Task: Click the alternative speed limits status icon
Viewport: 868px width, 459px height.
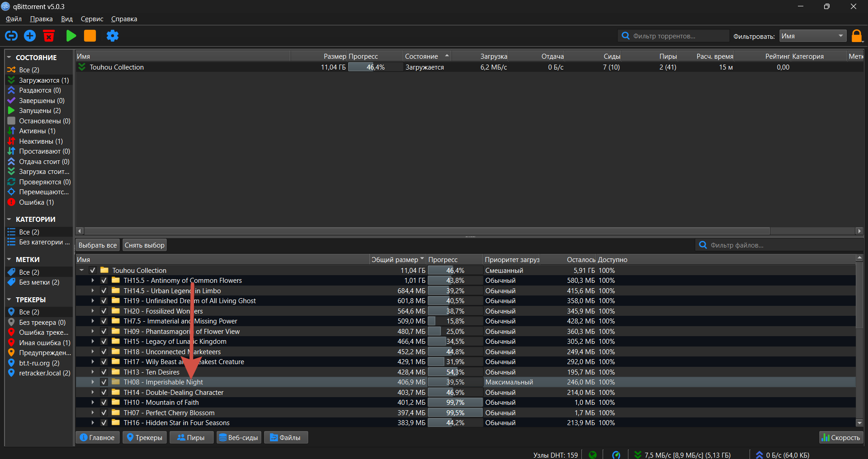Action: 616,454
